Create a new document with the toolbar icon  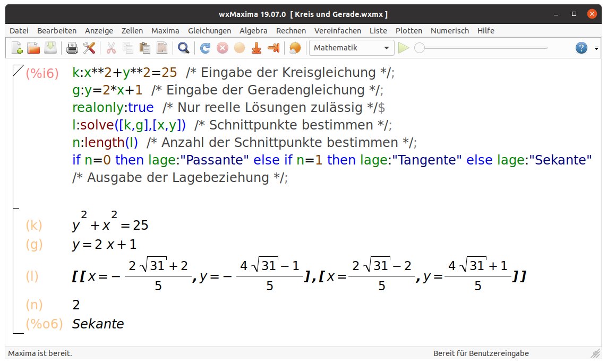pyautogui.click(x=17, y=48)
